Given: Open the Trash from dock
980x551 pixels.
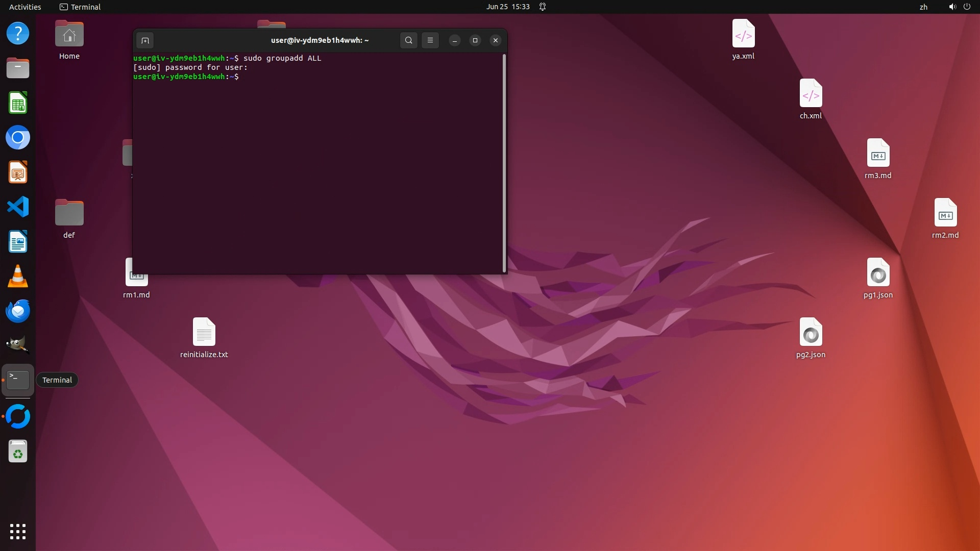Looking at the screenshot, I should [18, 452].
